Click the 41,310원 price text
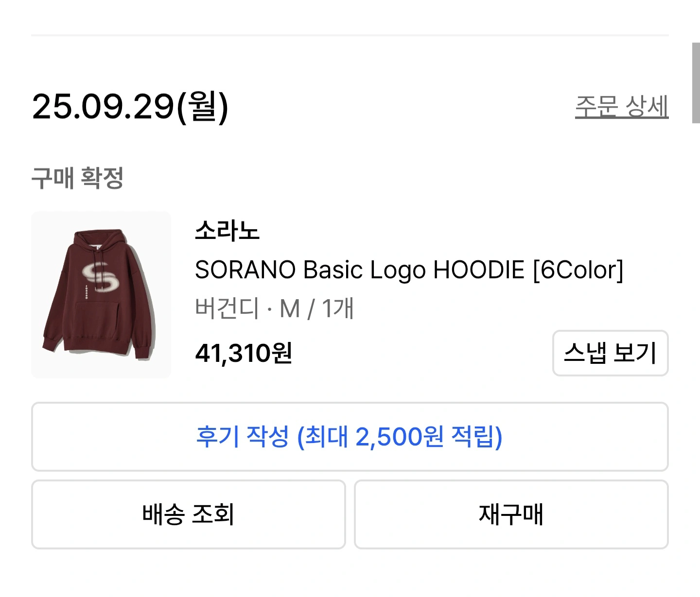This screenshot has height=597, width=700. pos(244,353)
